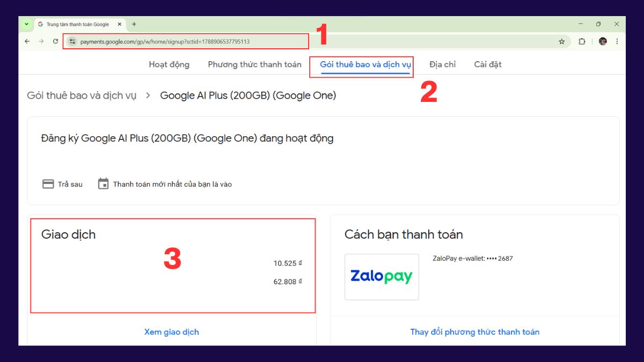Image resolution: width=644 pixels, height=362 pixels.
Task: Open the tab search dropdown arrow
Action: pos(26,24)
